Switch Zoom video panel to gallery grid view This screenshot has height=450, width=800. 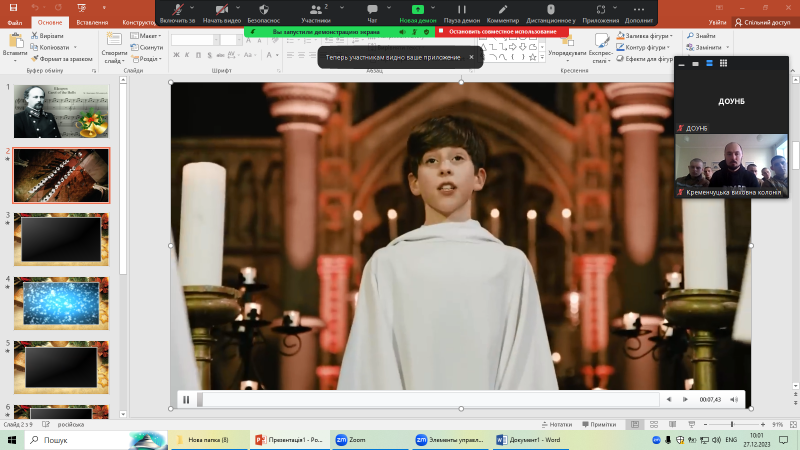coord(723,63)
